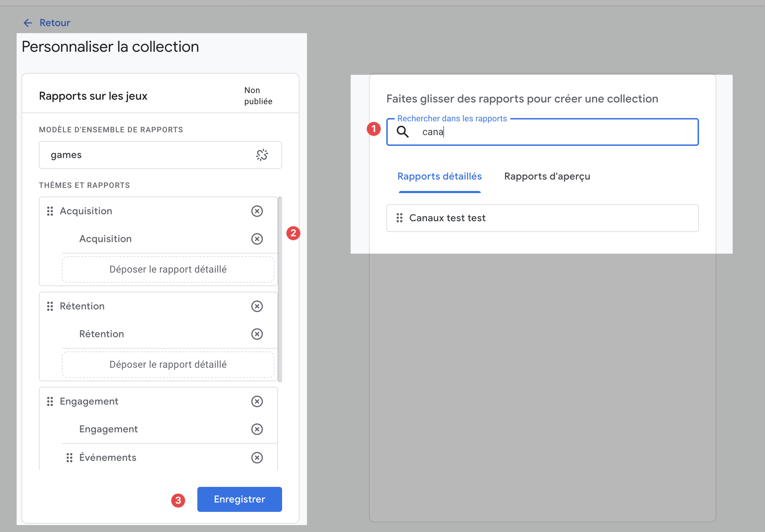Click the drag handle of Canaux test test

400,218
